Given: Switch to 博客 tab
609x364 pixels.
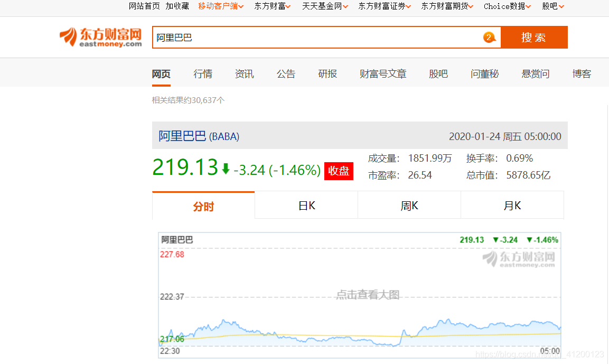Looking at the screenshot, I should (582, 74).
